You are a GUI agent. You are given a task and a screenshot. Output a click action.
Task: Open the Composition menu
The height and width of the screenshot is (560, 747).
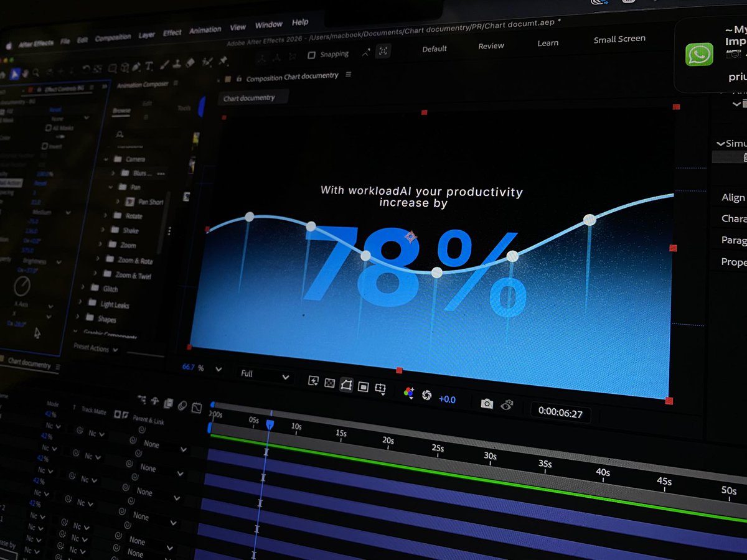[x=113, y=38]
